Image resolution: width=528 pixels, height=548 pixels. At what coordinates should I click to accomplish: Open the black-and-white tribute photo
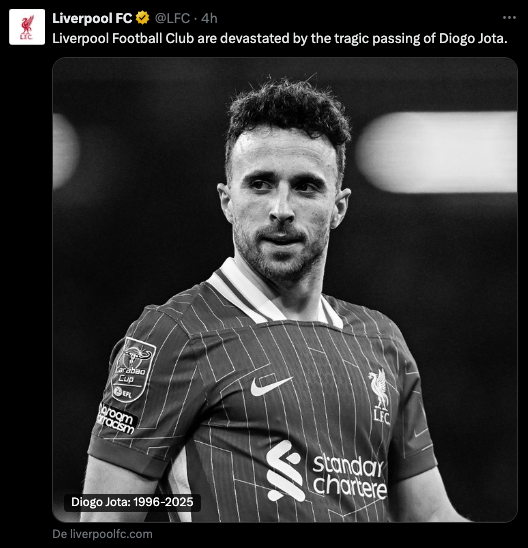point(285,290)
